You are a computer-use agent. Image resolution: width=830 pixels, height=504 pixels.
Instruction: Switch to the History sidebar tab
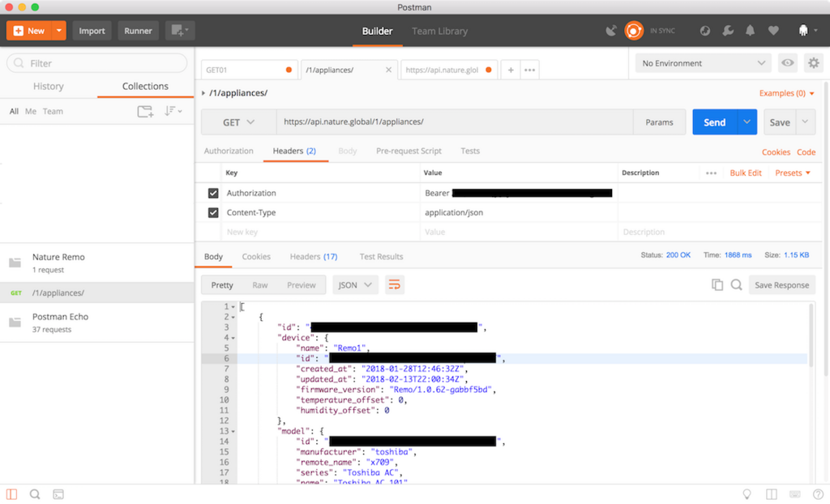point(48,86)
